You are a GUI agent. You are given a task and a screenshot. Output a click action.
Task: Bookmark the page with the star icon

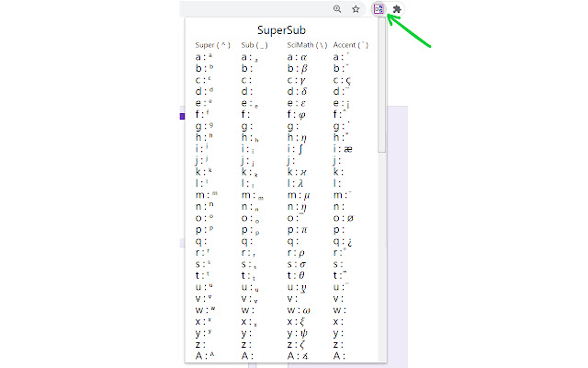pyautogui.click(x=356, y=9)
